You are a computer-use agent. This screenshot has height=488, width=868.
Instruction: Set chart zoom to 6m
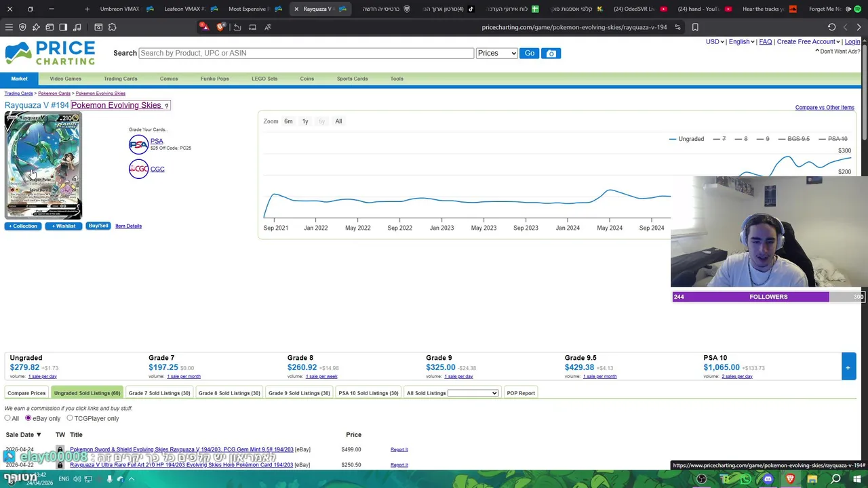(288, 121)
